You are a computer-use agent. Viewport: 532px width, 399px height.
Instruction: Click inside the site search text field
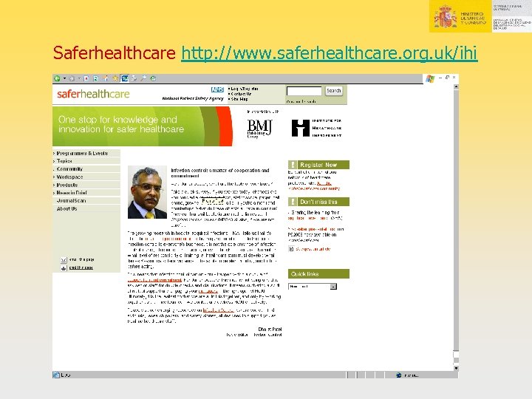tap(304, 91)
